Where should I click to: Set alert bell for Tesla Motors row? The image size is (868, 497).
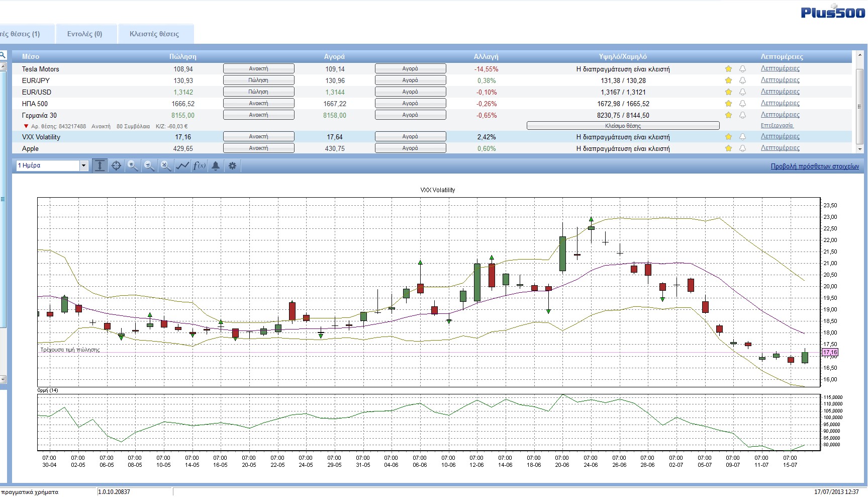pyautogui.click(x=742, y=69)
